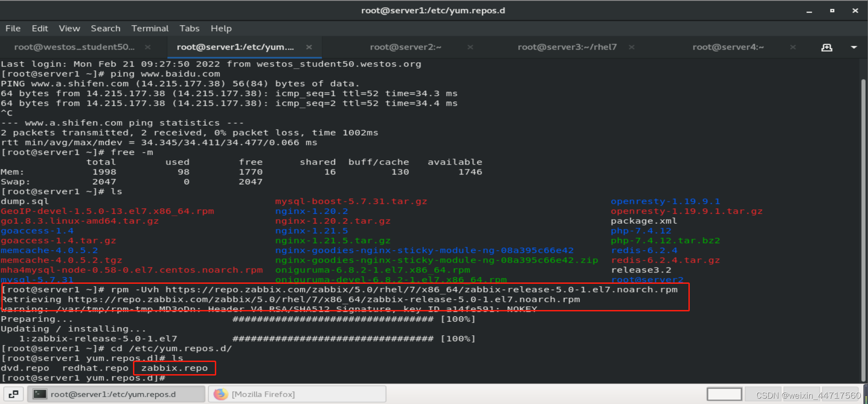
Task: Select root@server1 terminal taskbar entry
Action: coord(116,394)
